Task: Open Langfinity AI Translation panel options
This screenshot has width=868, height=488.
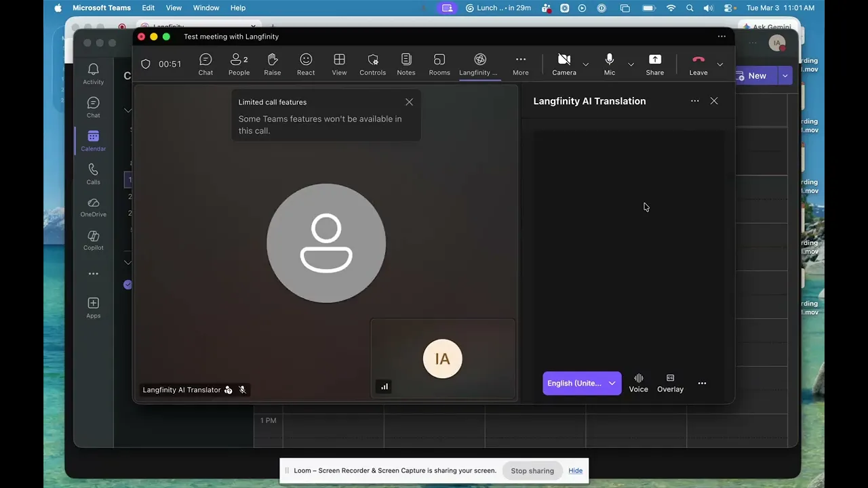Action: (x=694, y=101)
